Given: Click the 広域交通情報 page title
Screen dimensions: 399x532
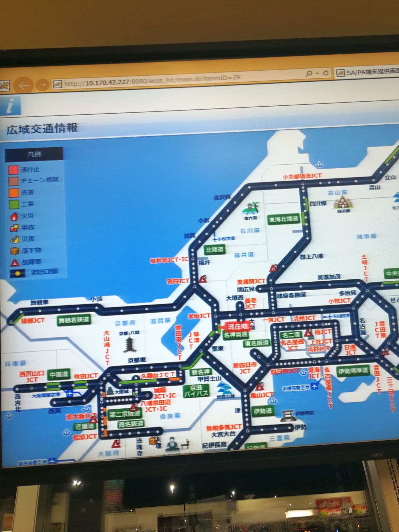Looking at the screenshot, I should pyautogui.click(x=42, y=128).
